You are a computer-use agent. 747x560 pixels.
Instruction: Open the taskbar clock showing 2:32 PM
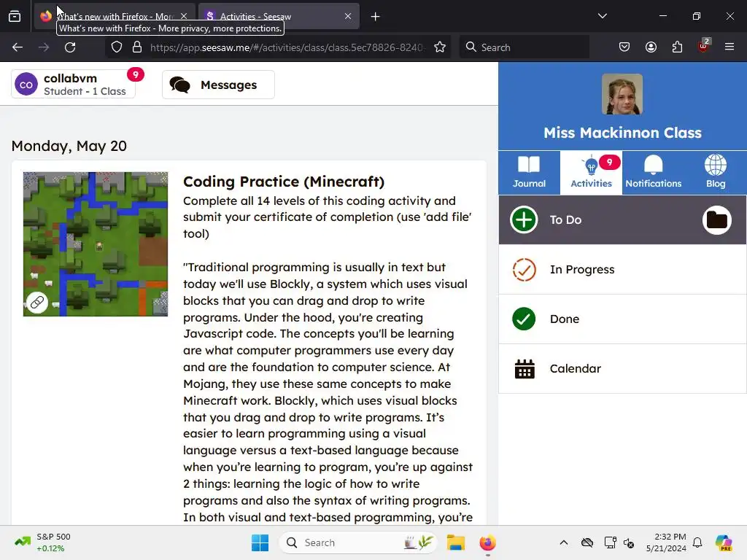click(x=666, y=542)
